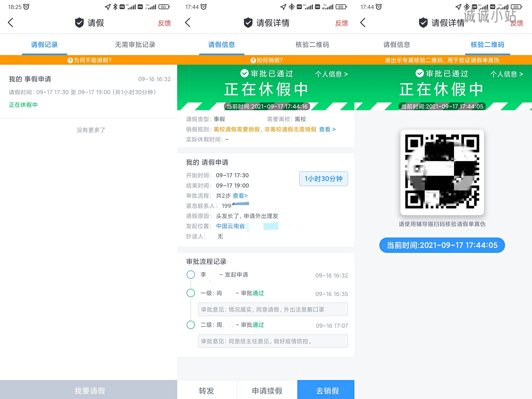Tap 我要请假 button
This screenshot has height=399, width=532.
click(89, 390)
